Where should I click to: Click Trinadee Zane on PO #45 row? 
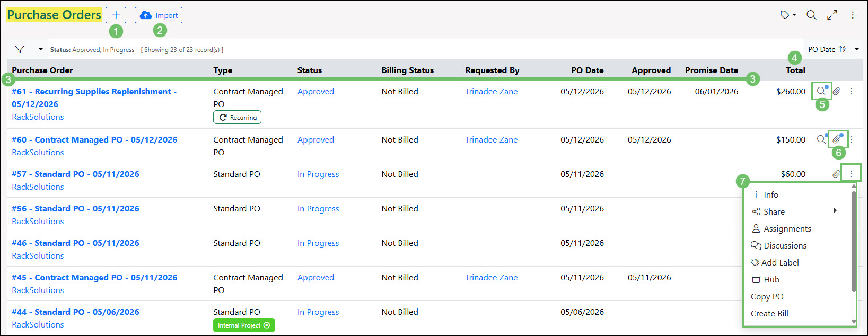(492, 277)
